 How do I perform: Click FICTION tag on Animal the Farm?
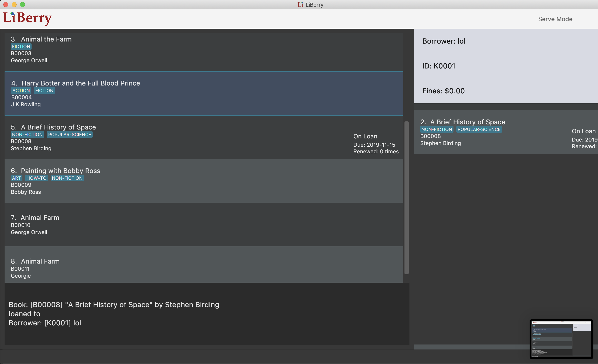[21, 46]
